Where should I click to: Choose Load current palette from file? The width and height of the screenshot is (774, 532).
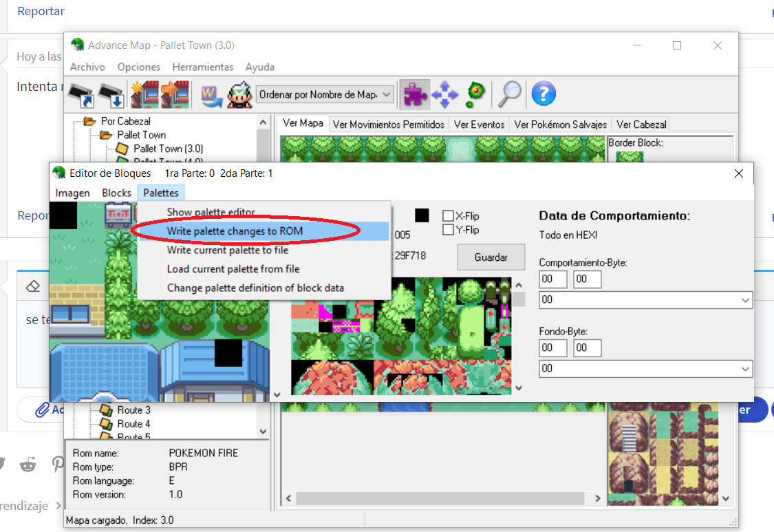(x=233, y=268)
